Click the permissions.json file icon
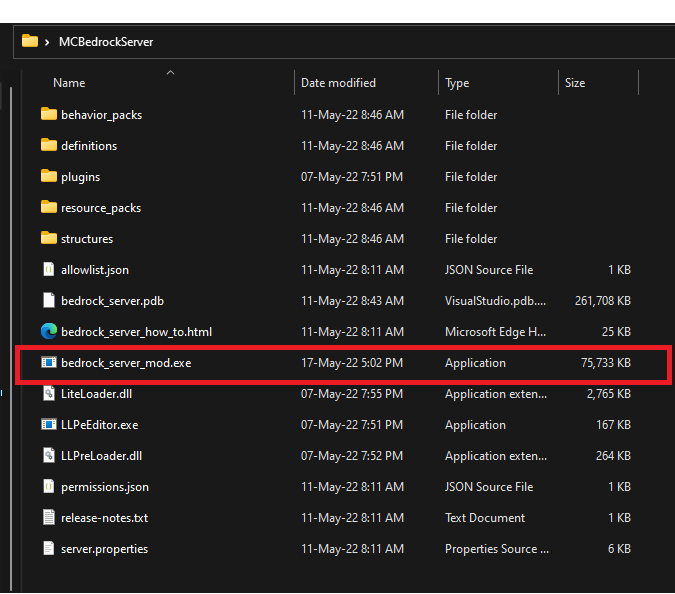This screenshot has width=675, height=594. (x=49, y=486)
